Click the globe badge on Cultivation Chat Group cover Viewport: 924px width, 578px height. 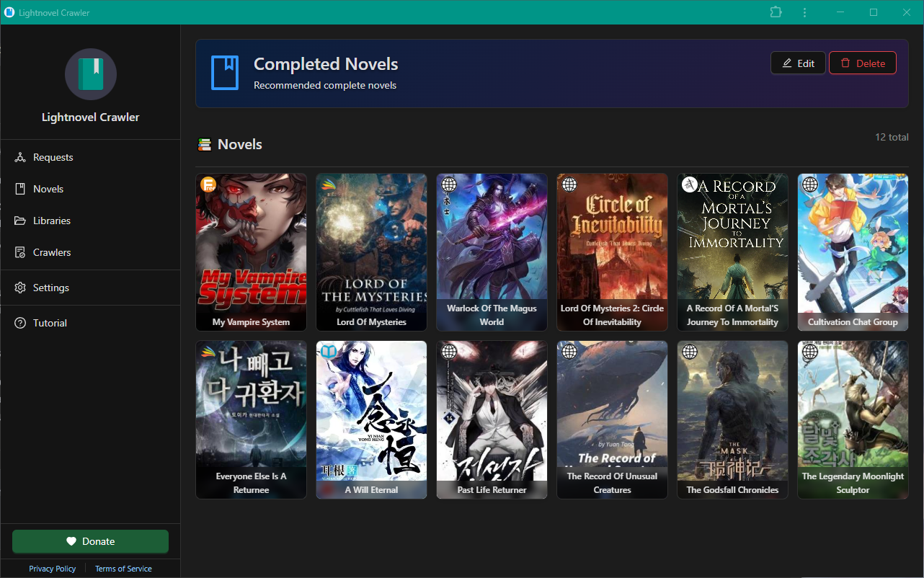point(810,184)
